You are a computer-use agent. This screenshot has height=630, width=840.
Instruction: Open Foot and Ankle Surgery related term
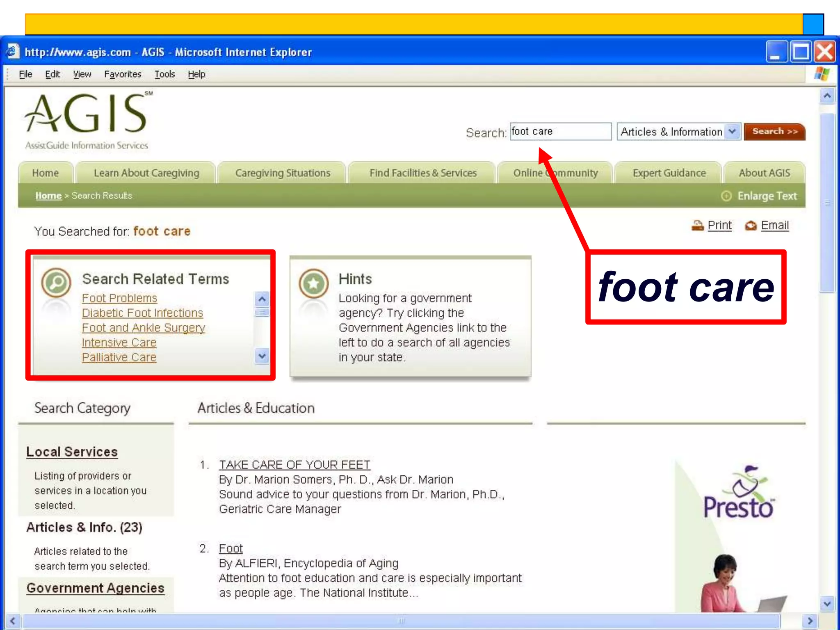click(x=144, y=328)
